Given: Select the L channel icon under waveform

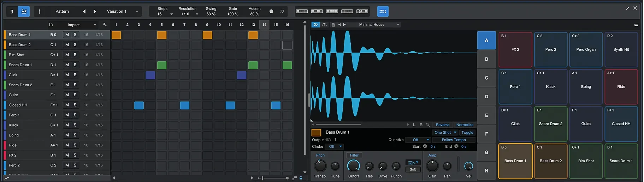Looking at the screenshot, I should point(414,125).
